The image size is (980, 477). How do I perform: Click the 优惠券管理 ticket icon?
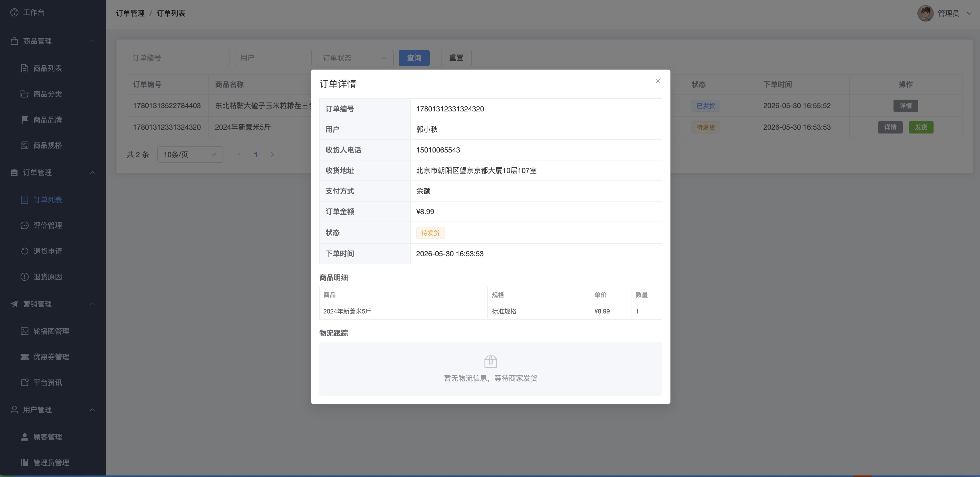tap(24, 357)
